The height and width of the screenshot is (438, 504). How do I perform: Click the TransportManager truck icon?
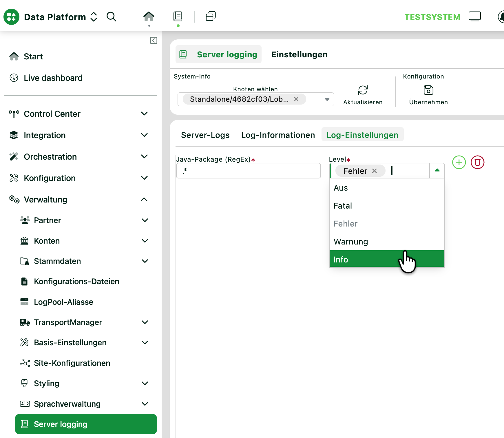click(x=25, y=322)
